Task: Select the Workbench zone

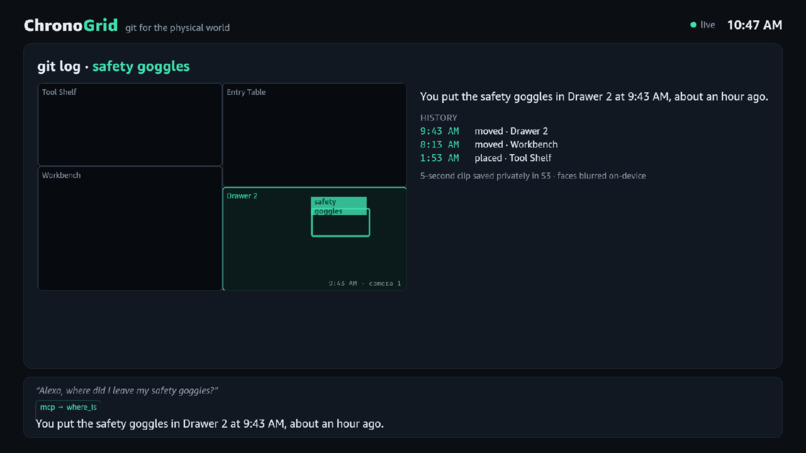Action: point(130,228)
